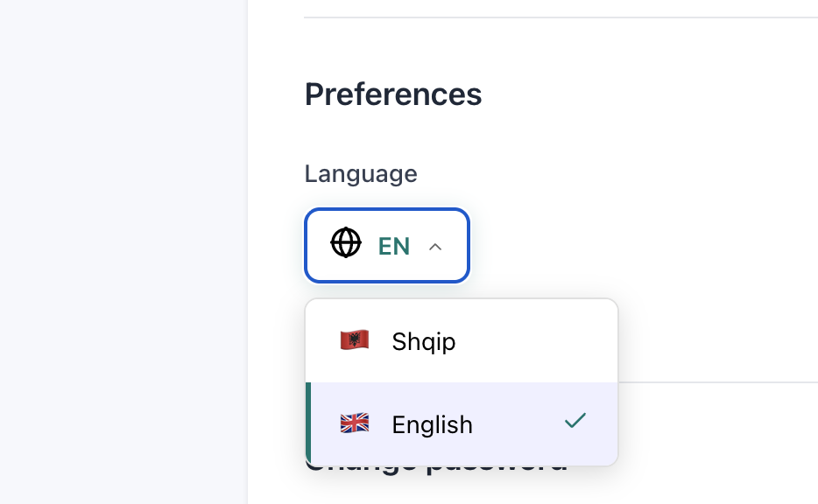This screenshot has height=504, width=818.
Task: Click the flag emoji of the selected language
Action: [356, 423]
